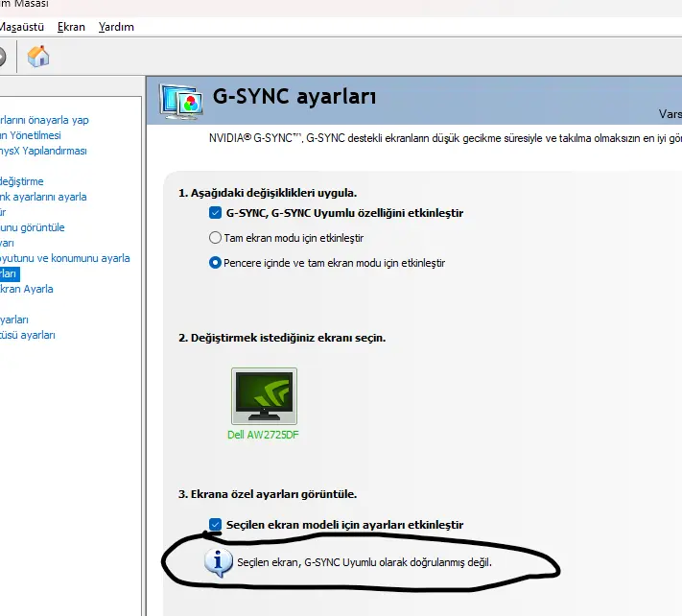Click the Dell AW2725DF label text
Screen dimensions: 682x616
263,435
